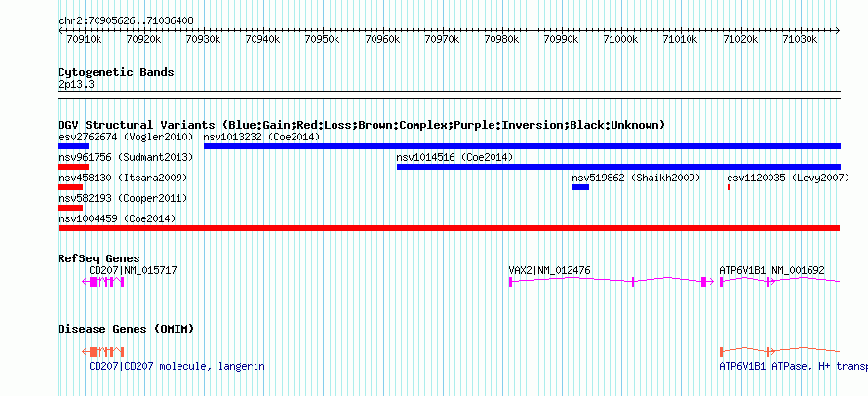Click the VAX2|NM_012476 RefSeq gene label
Image resolution: width=868 pixels, height=396 pixels.
(x=550, y=270)
